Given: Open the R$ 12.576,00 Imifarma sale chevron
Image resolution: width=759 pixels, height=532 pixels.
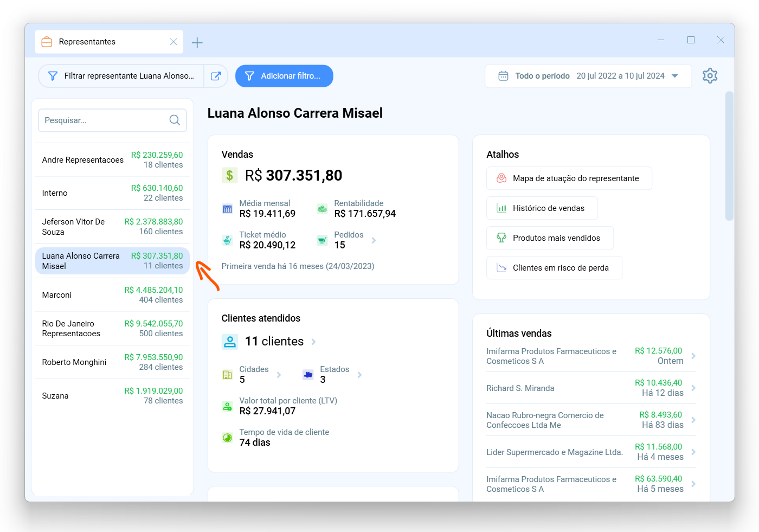Looking at the screenshot, I should tap(693, 356).
